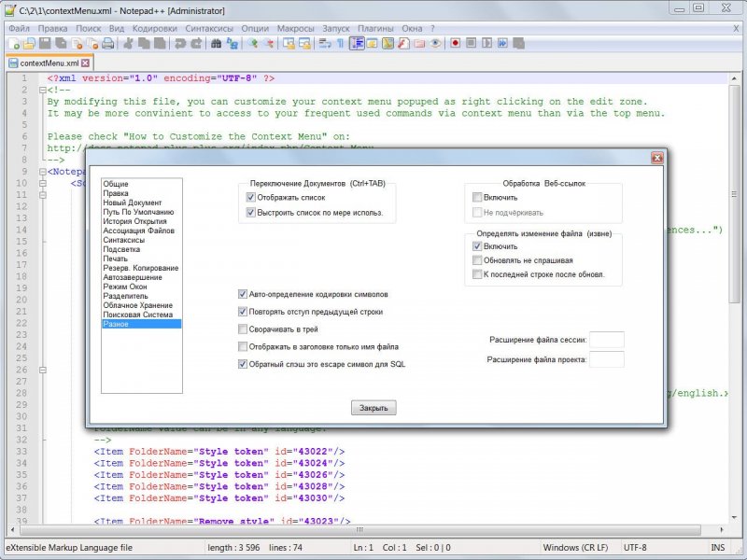Close the contextMenu.xml tab via its X
Image resolution: width=747 pixels, height=560 pixels.
[85, 63]
